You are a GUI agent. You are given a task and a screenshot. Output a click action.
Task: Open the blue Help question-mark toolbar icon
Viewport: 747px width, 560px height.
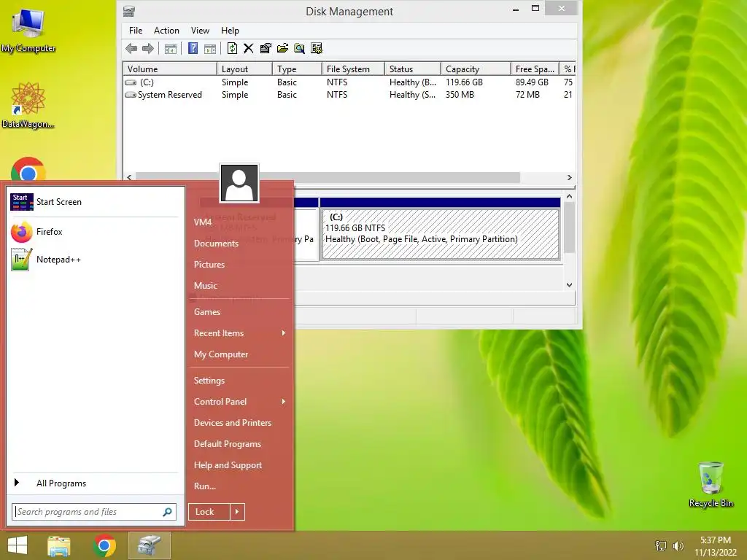[193, 48]
